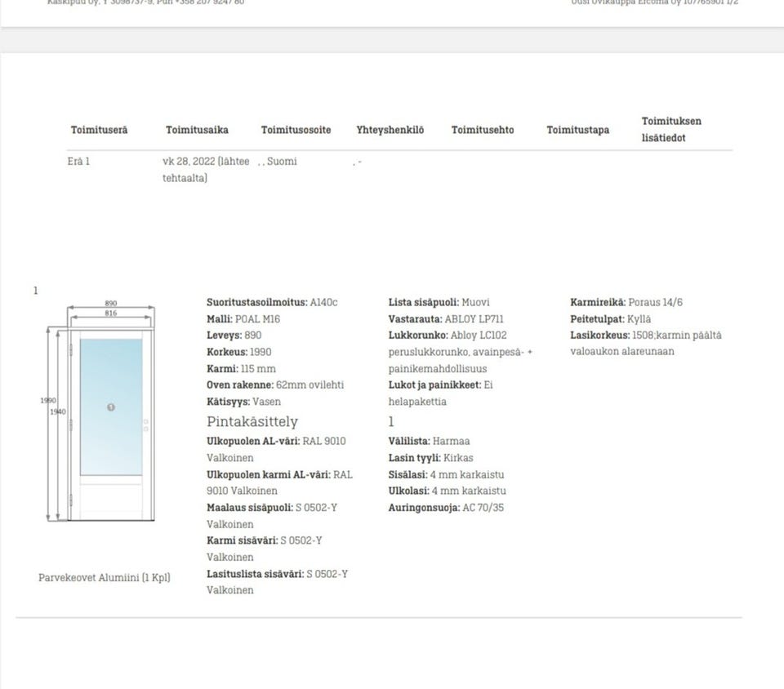Click the 1940 height dimension label

click(x=57, y=411)
